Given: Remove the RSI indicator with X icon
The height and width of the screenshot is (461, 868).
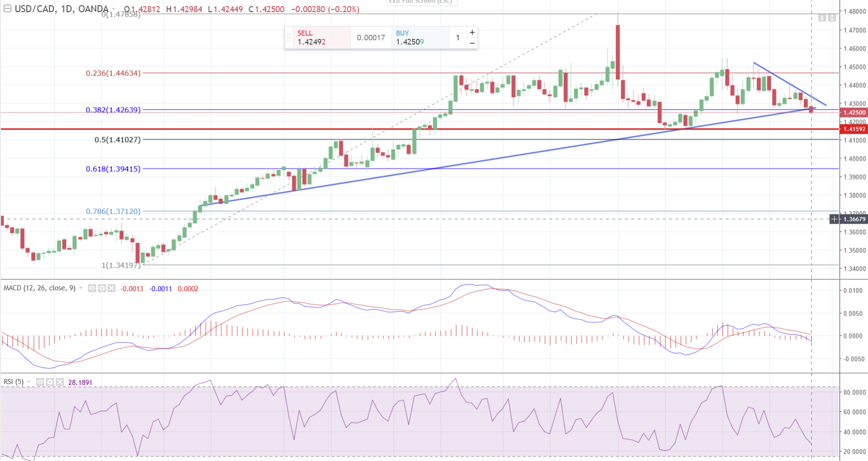Looking at the screenshot, I should click(x=60, y=382).
